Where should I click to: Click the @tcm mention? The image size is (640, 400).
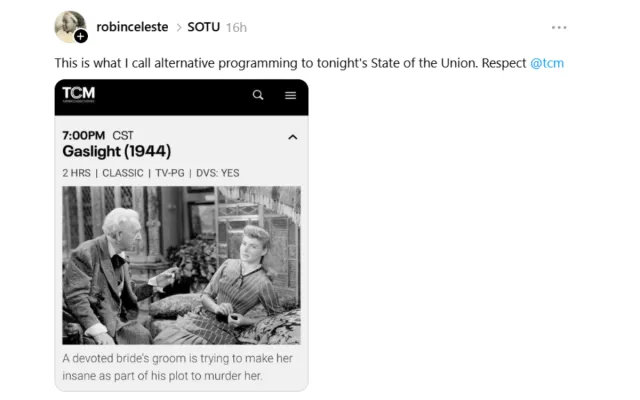point(547,63)
